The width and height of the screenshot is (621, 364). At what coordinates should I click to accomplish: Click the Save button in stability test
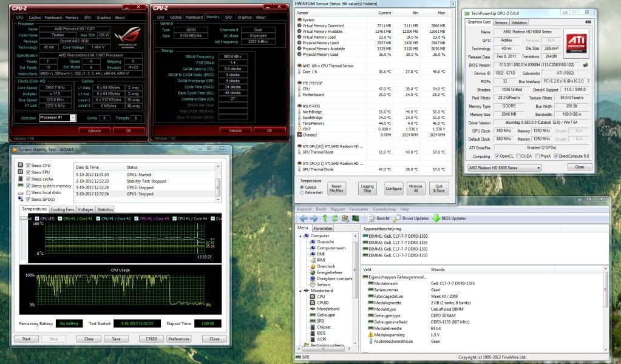click(x=116, y=339)
